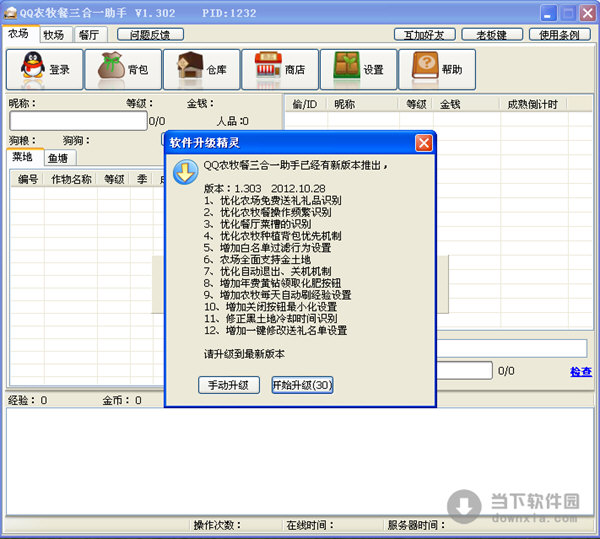The height and width of the screenshot is (539, 600).
Task: Open the 设置 settings toolbar button
Action: [x=359, y=70]
